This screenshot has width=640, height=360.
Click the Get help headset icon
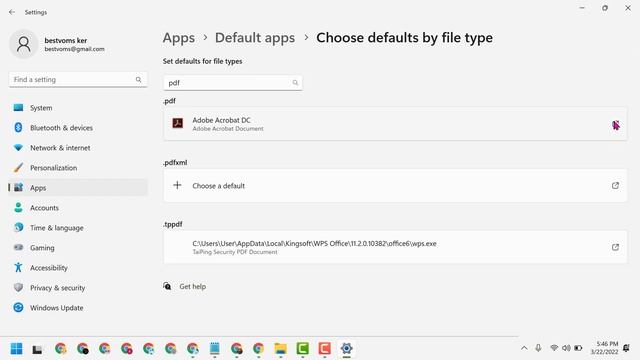pos(167,286)
